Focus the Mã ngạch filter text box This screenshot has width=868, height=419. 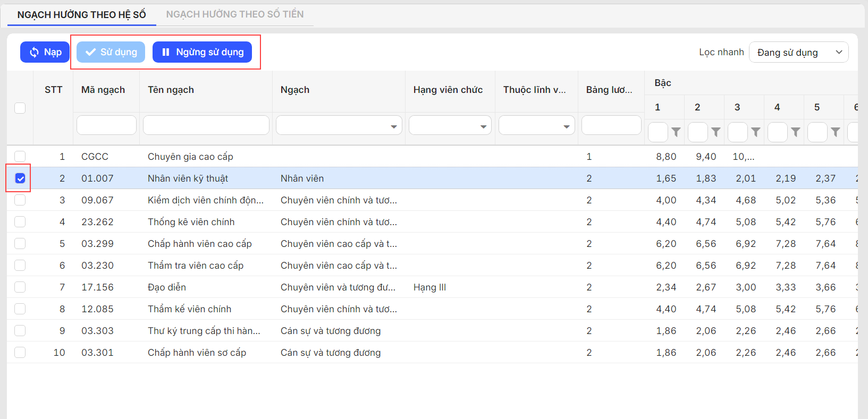pos(106,125)
